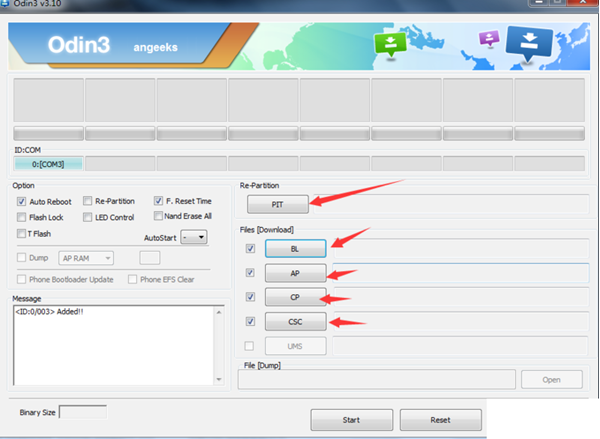Choose the CP file button
This screenshot has height=439, width=600.
coord(295,297)
